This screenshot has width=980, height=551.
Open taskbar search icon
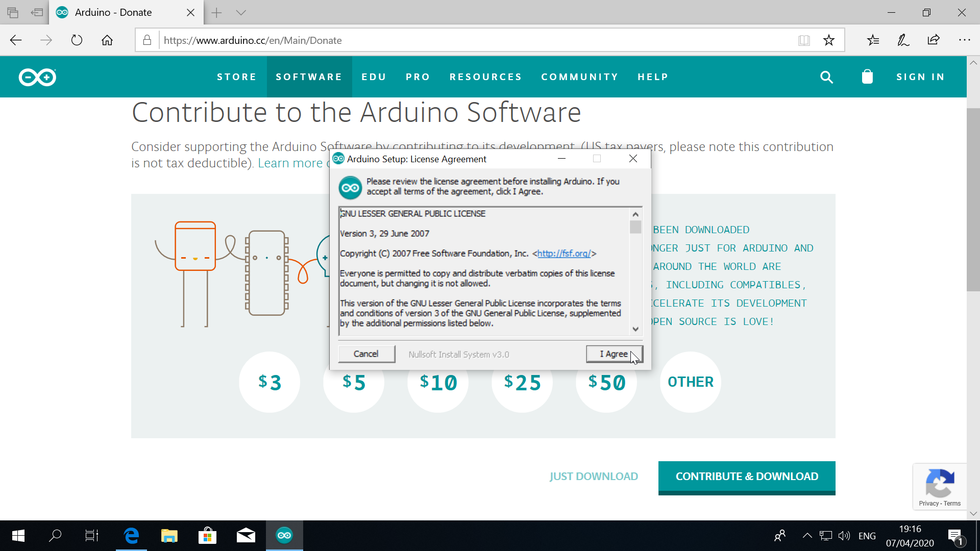pos(55,536)
